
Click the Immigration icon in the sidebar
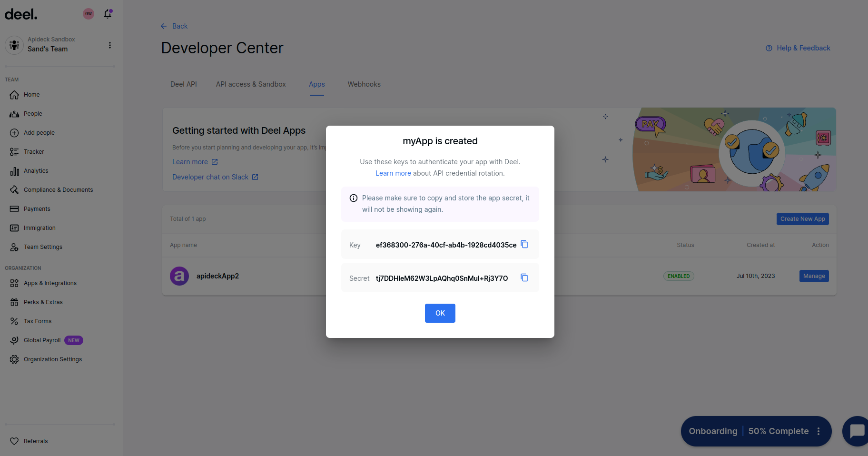click(x=14, y=228)
